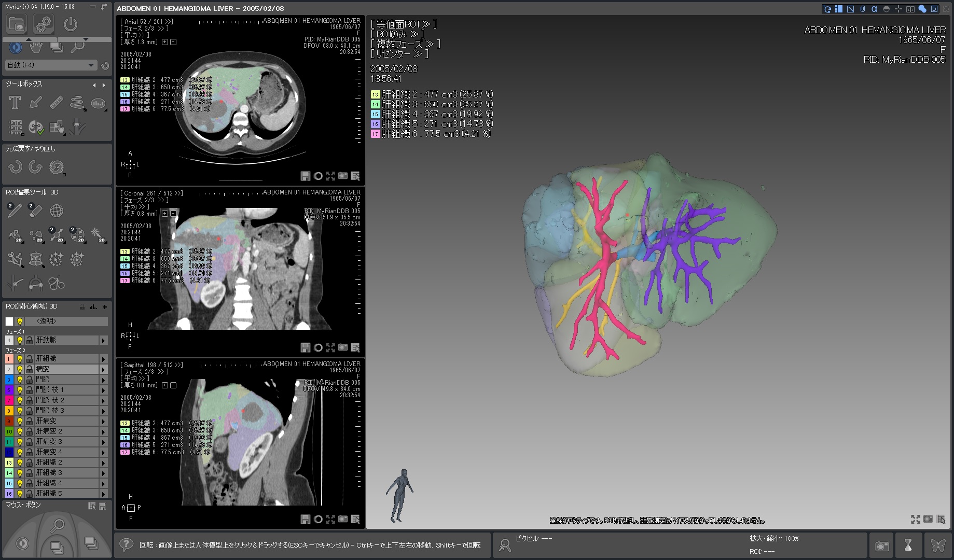Click the ROI eraser tool

click(35, 210)
